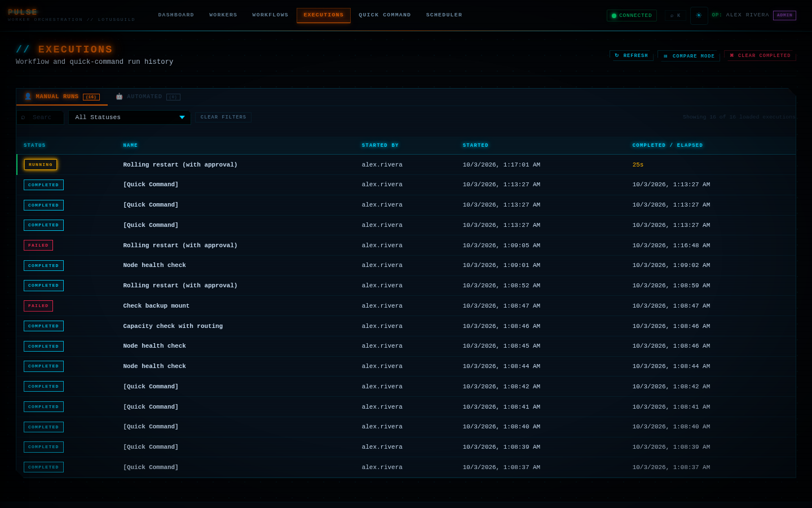Screen dimensions: 812x508
Task: Select the Check backup mount execution
Action: coord(406,306)
